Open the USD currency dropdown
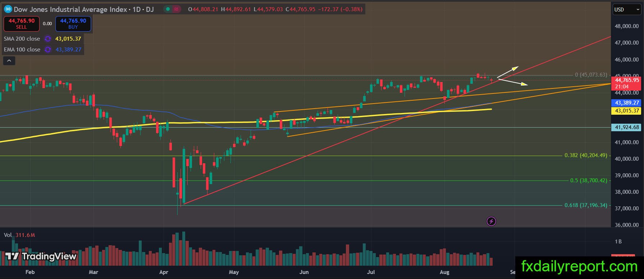 pos(626,10)
